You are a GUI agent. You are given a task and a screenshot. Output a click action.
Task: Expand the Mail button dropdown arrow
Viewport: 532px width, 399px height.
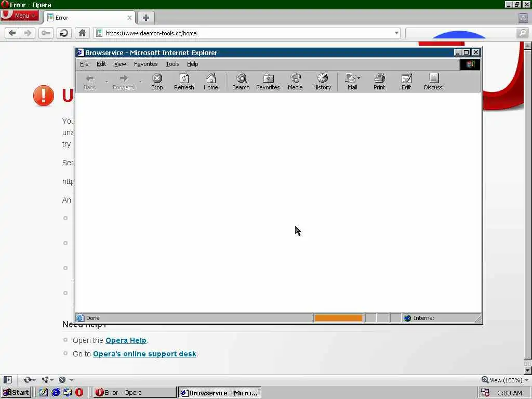click(358, 78)
